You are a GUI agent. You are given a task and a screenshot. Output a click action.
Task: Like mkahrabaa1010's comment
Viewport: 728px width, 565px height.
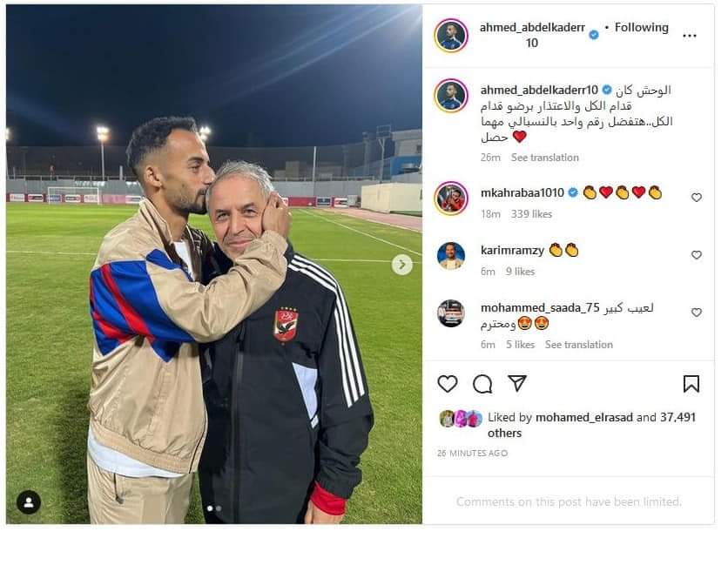tap(696, 198)
